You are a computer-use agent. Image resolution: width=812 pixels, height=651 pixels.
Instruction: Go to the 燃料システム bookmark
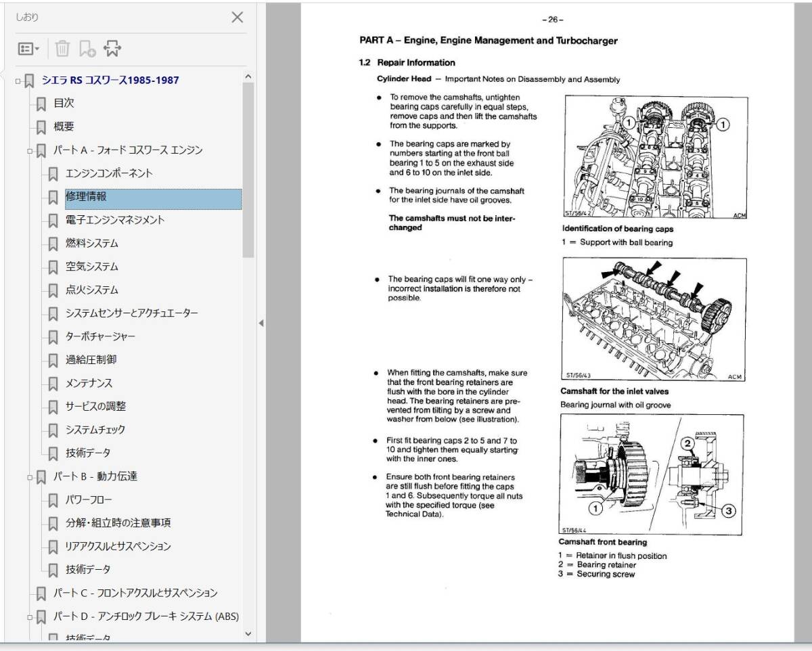[x=92, y=244]
